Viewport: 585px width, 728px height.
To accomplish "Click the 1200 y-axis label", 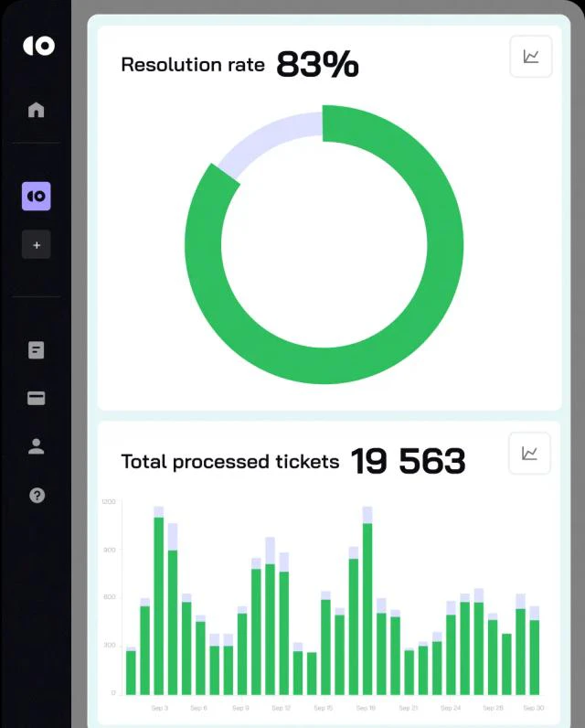I will click(109, 501).
